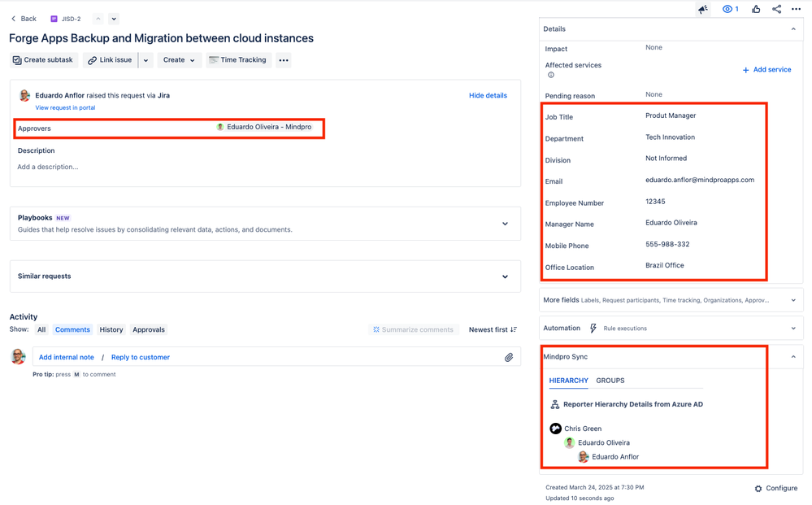Open the top-right more options ellipsis
812x505 pixels.
(x=796, y=9)
